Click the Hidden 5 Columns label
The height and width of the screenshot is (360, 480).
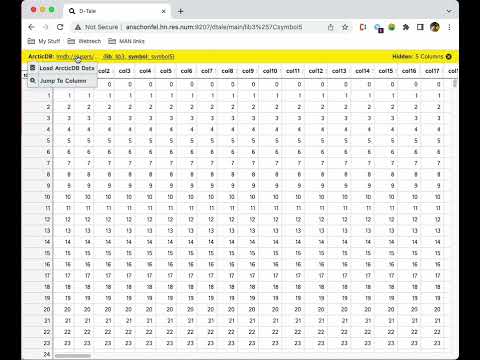pyautogui.click(x=418, y=57)
